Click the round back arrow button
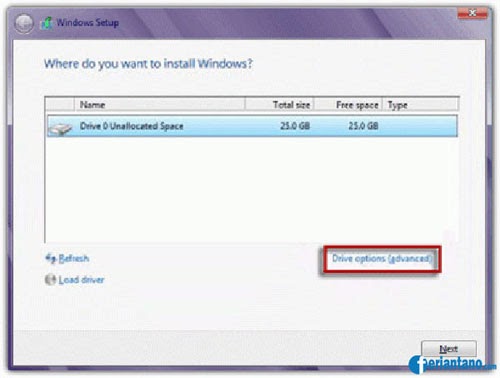Screen dimensions: 500x378 (x=24, y=23)
